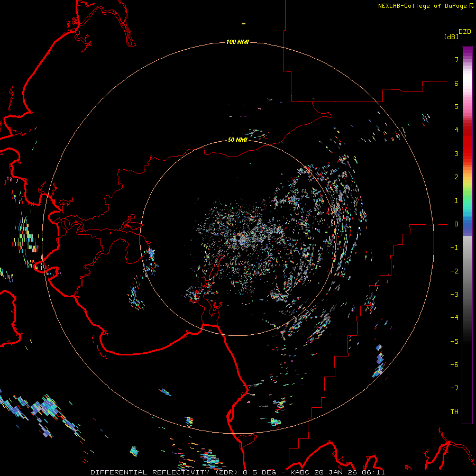Click the -1 dB tick label
Screen dimensions: 476x476
(x=454, y=248)
